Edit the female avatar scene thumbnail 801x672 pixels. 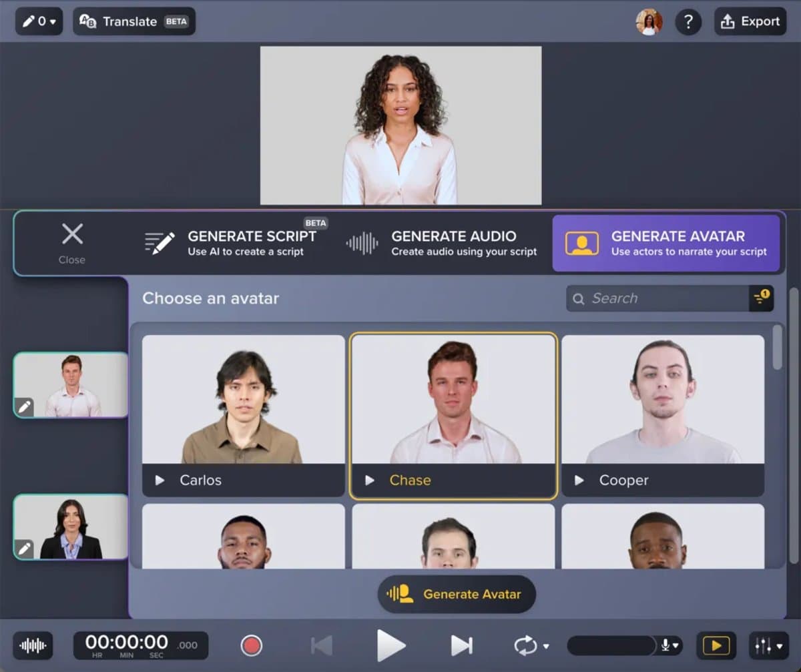[25, 549]
